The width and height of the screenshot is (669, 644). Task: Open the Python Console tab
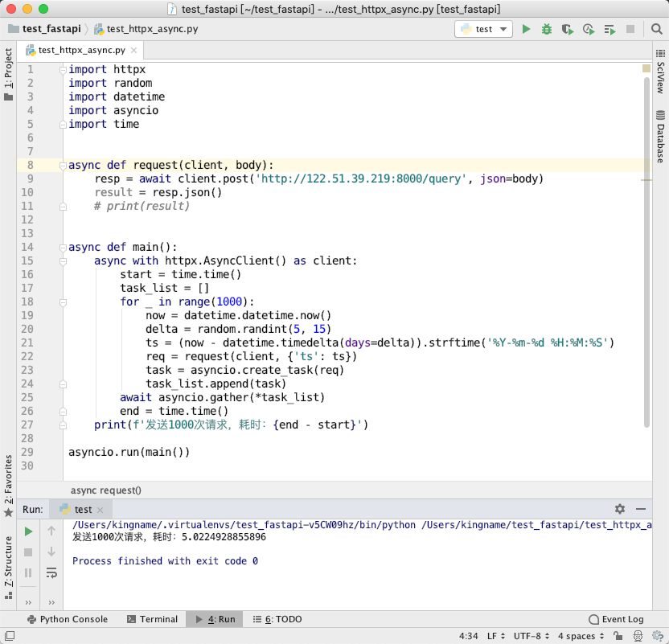tap(67, 619)
